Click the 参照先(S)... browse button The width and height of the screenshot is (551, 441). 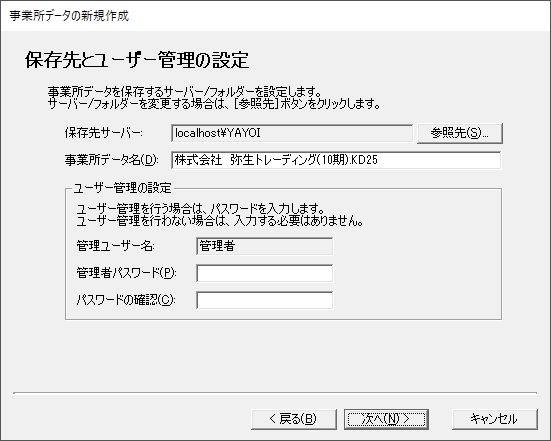460,133
